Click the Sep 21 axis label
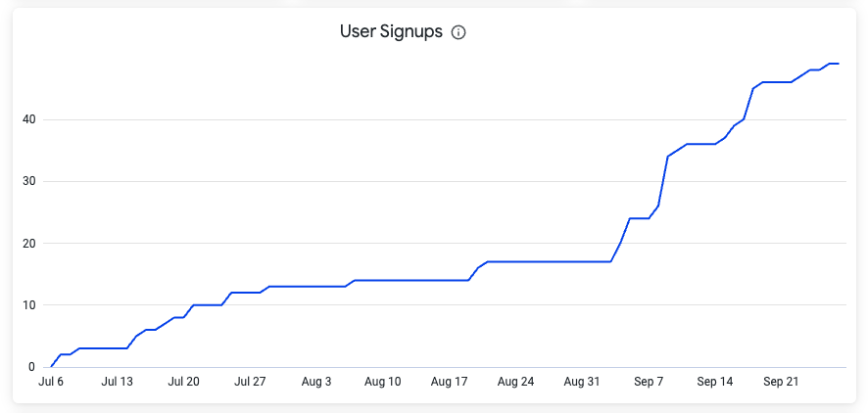This screenshot has height=413, width=868. coord(781,382)
